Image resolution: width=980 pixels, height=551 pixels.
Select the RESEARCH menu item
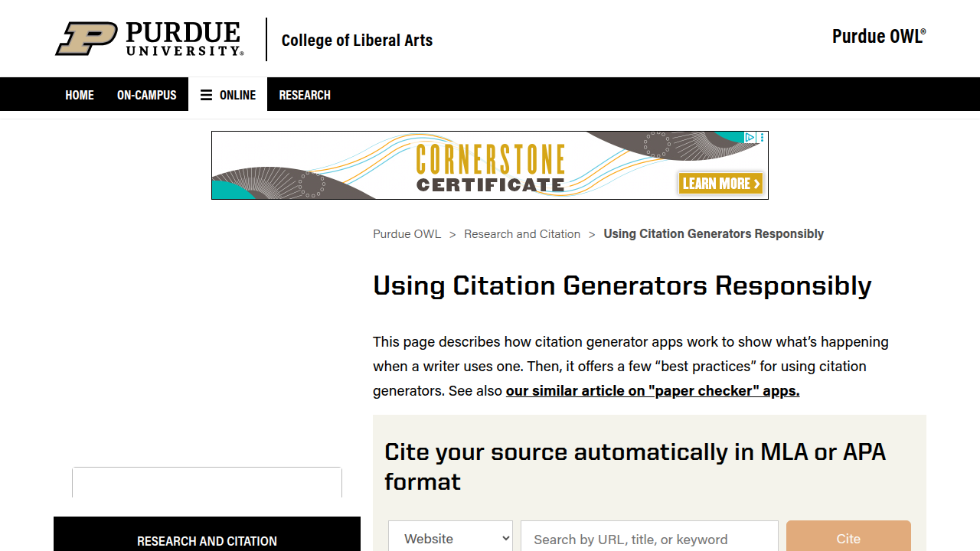pyautogui.click(x=305, y=95)
